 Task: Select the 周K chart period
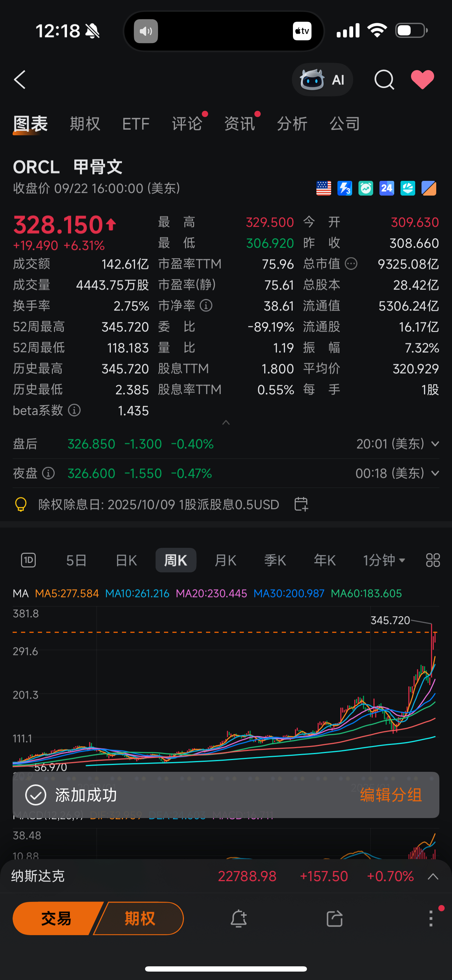[176, 560]
